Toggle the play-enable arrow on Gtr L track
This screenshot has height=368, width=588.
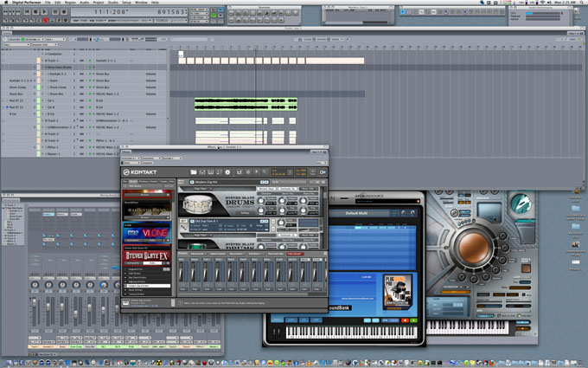90,100
